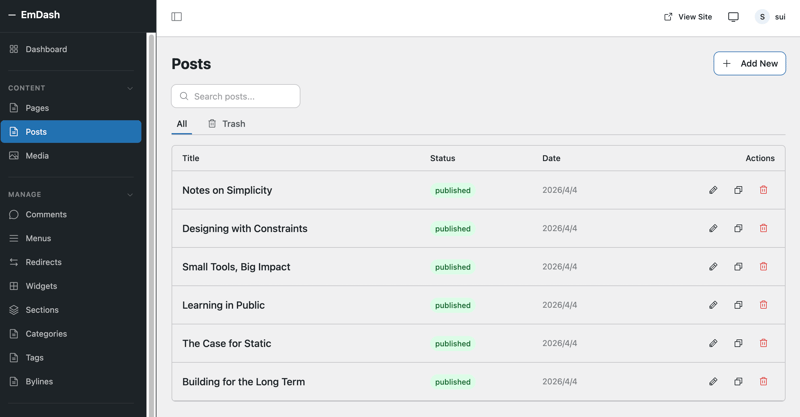Image resolution: width=800 pixels, height=417 pixels.
Task: Delete the Small Tools, Big Impact post
Action: coord(763,267)
